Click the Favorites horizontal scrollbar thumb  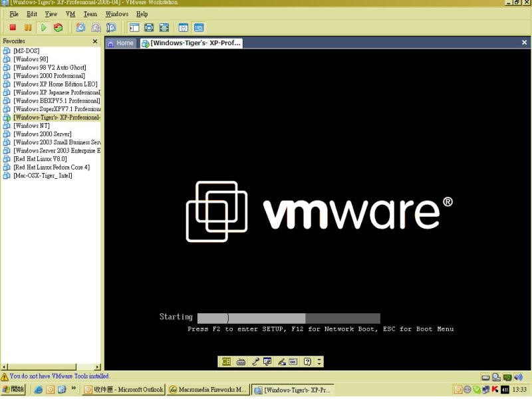42,367
